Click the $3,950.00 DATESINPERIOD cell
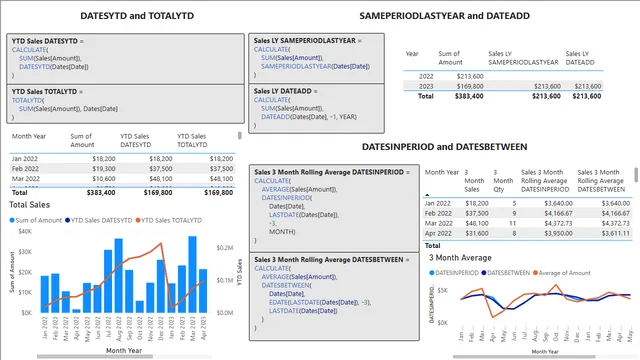 (558, 233)
